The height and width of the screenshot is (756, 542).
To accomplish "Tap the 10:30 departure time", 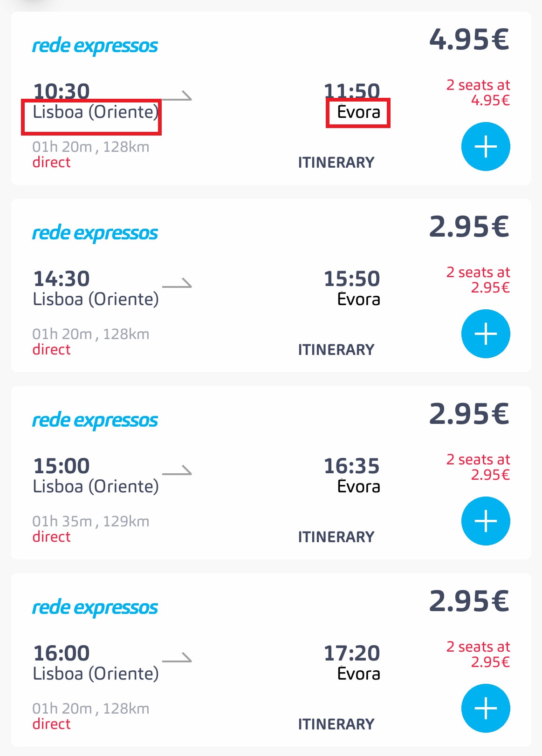I will pyautogui.click(x=62, y=90).
